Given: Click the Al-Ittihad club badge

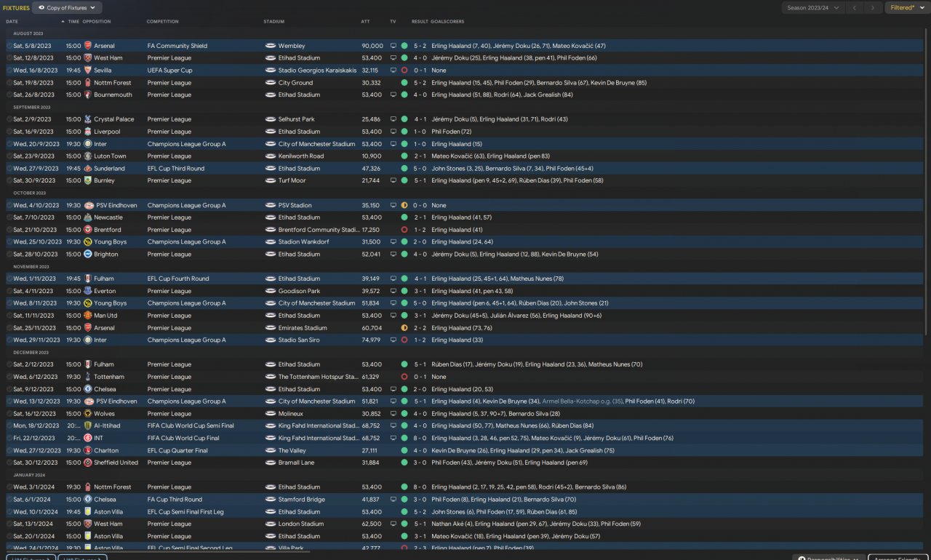Looking at the screenshot, I should coord(88,426).
